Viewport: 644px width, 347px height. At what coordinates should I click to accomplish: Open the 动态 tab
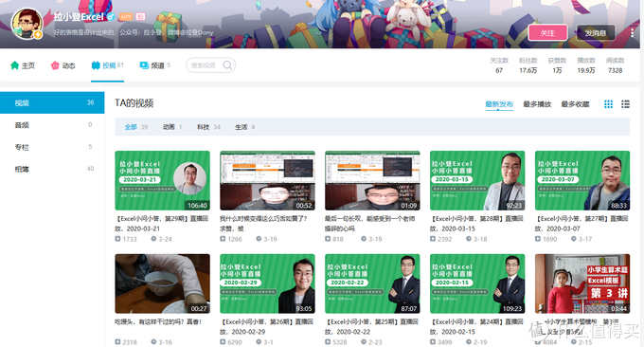point(63,65)
